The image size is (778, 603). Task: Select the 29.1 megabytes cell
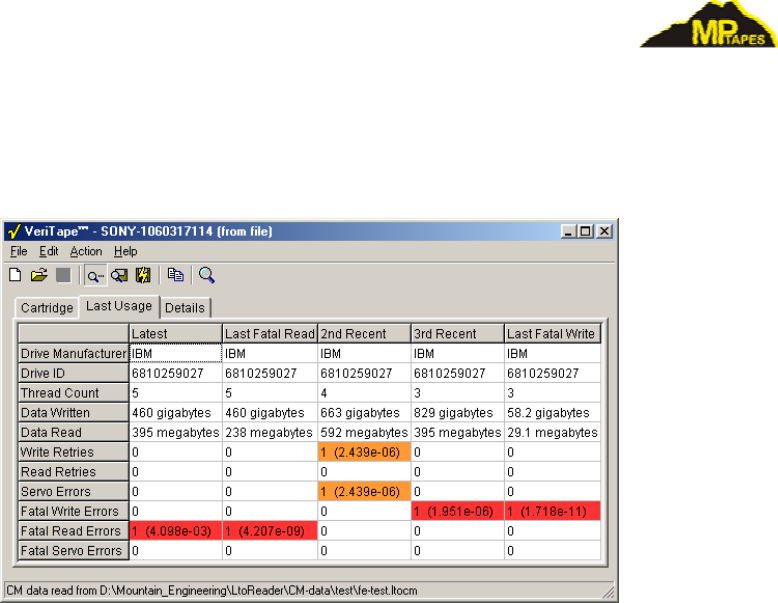point(552,432)
